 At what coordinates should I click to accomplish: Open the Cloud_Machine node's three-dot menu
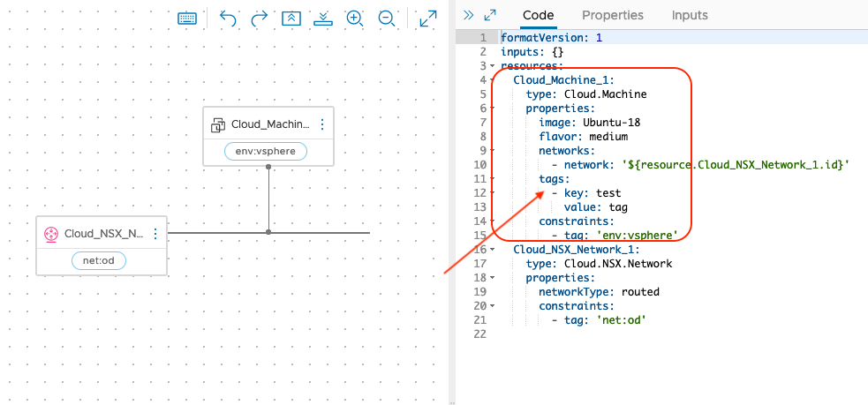click(x=322, y=125)
